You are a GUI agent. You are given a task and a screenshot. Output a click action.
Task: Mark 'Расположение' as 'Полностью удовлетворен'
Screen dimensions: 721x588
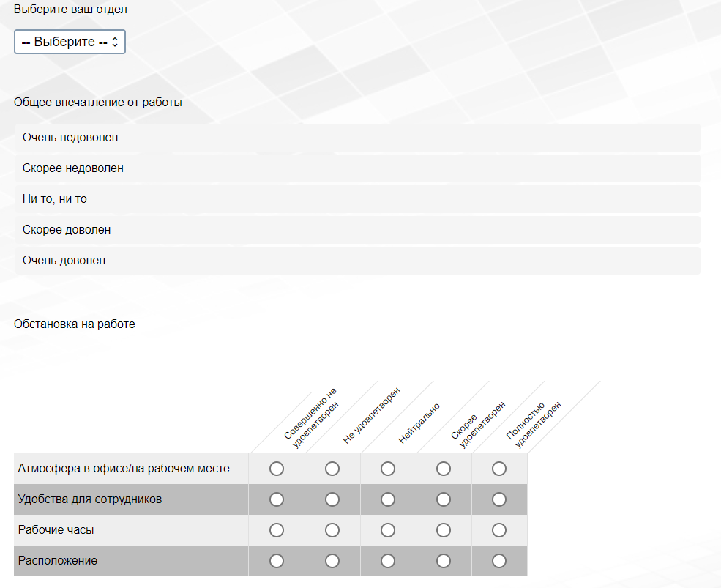pyautogui.click(x=499, y=561)
